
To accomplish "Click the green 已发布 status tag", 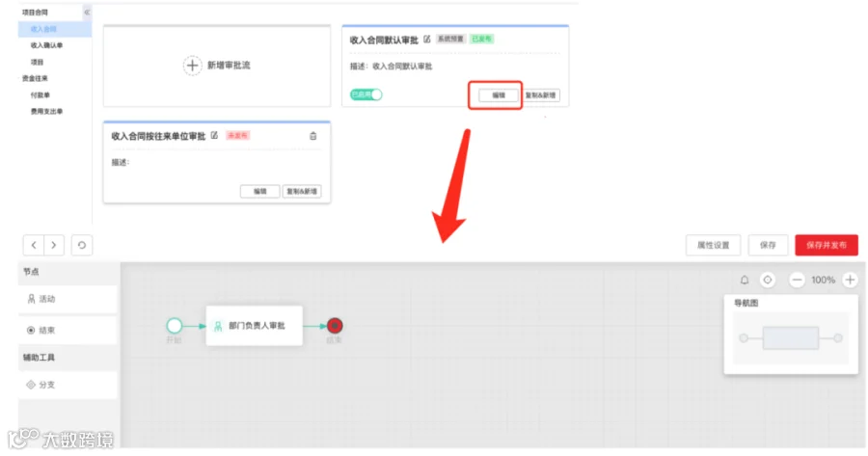I will tap(481, 39).
